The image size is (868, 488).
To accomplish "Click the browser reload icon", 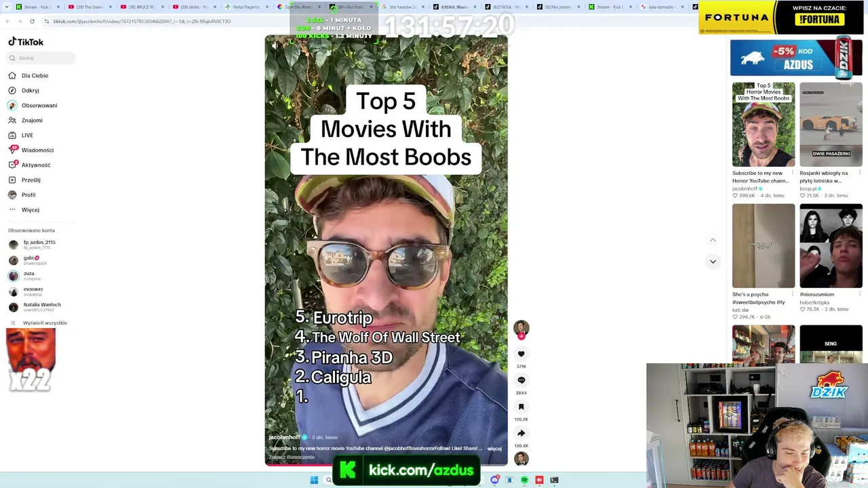I will coord(32,21).
